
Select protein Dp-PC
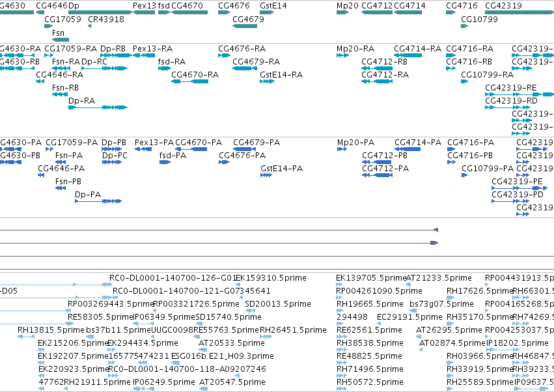click(115, 156)
